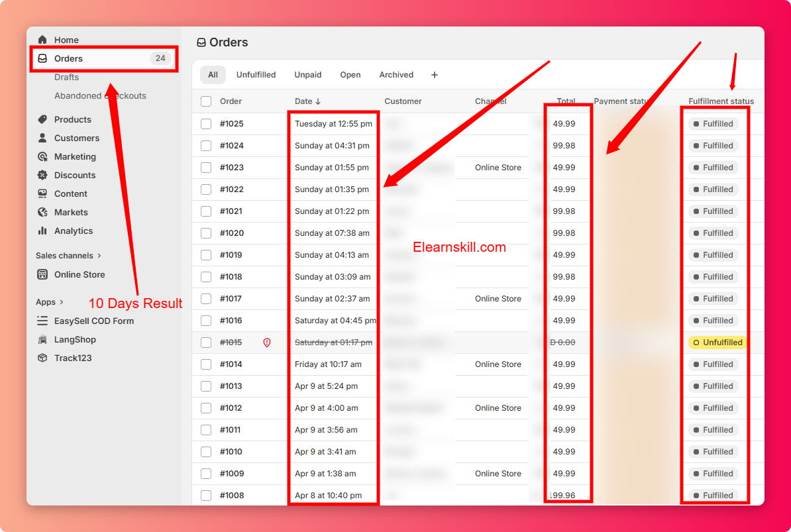Toggle the select-all orders checkbox
Image resolution: width=791 pixels, height=532 pixels.
[206, 101]
